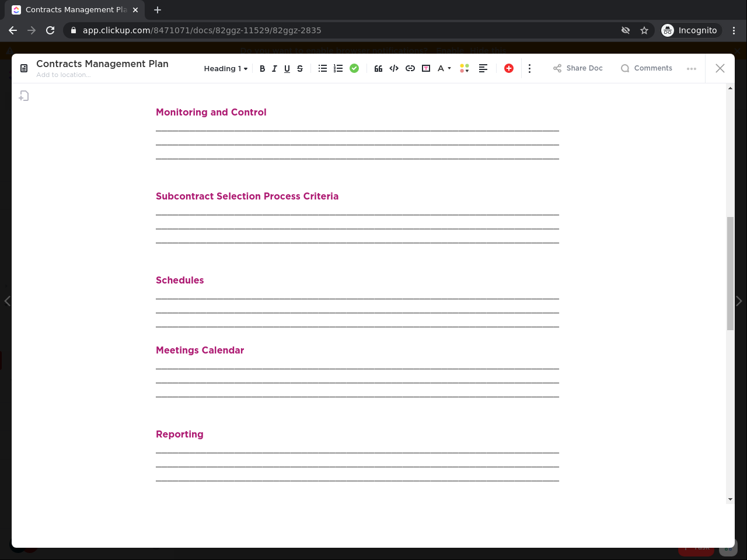
Task: Select the Contracts Management Plan browser tab
Action: coord(76,10)
